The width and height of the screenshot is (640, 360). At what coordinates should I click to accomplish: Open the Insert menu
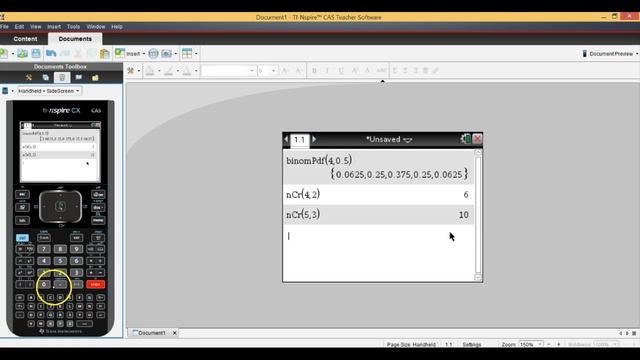54,27
